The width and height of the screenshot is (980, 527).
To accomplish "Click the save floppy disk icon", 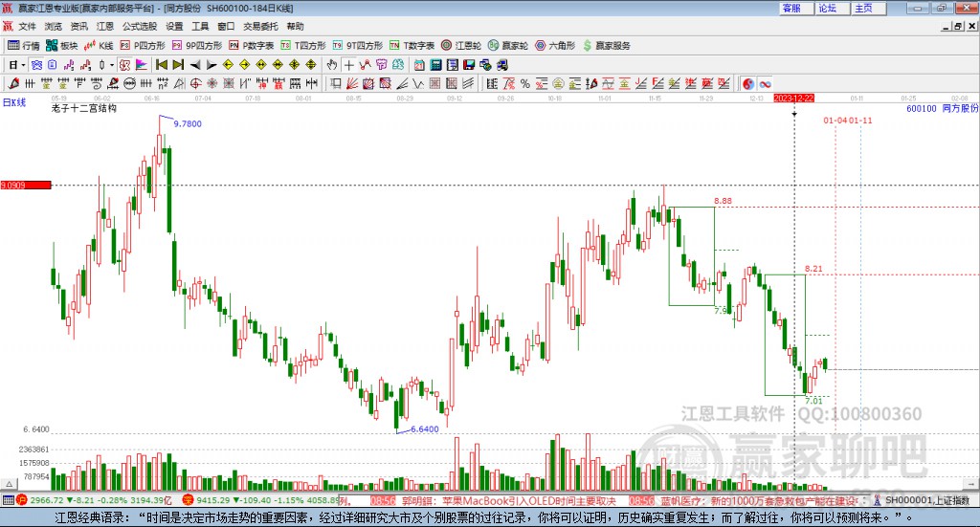I will tap(469, 65).
